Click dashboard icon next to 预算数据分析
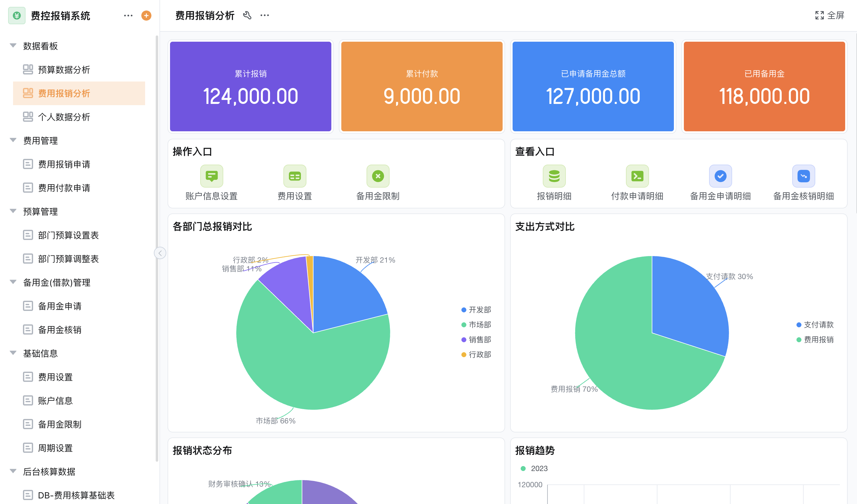This screenshot has height=504, width=857. pos(28,69)
